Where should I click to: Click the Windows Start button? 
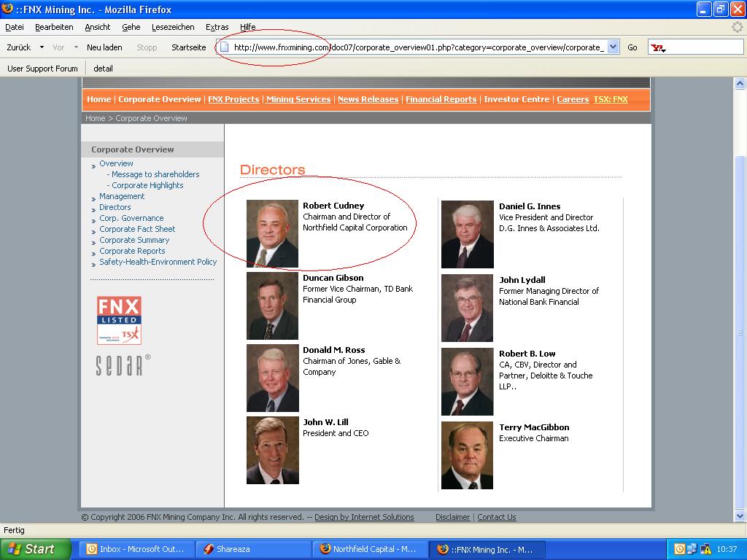click(35, 549)
